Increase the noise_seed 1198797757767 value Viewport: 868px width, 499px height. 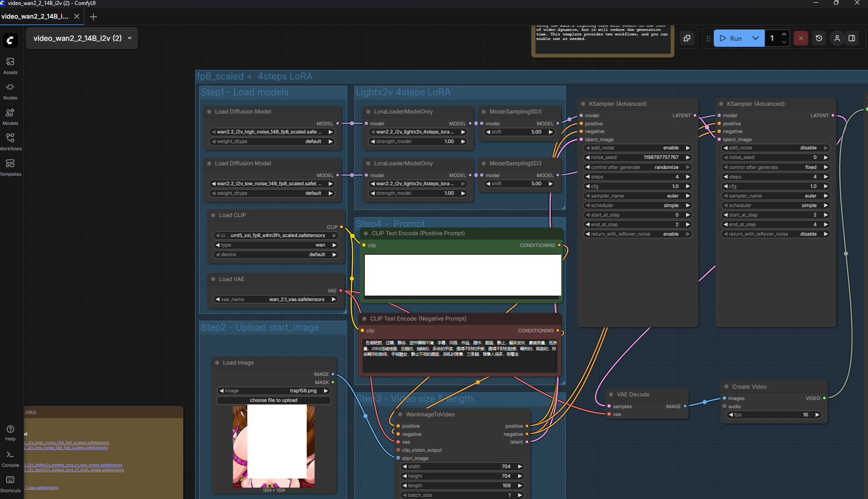click(688, 158)
